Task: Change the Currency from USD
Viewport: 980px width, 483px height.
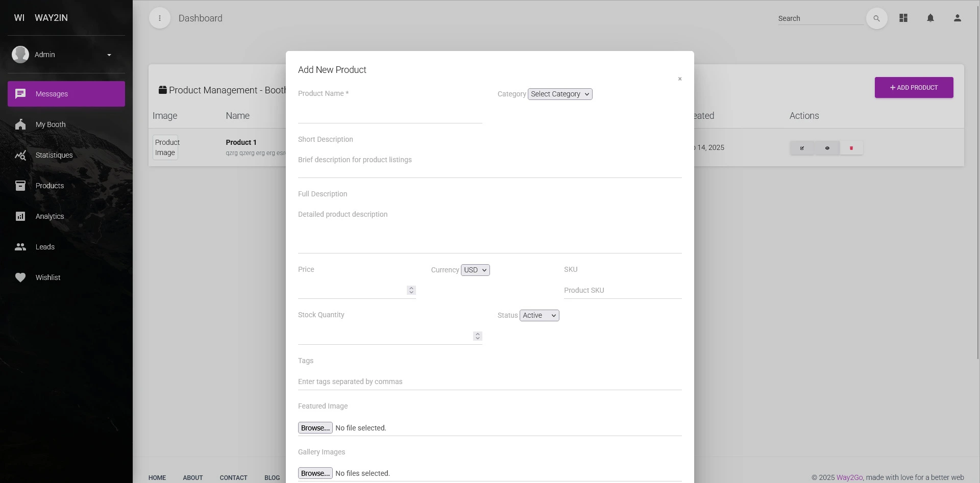Action: click(x=475, y=270)
